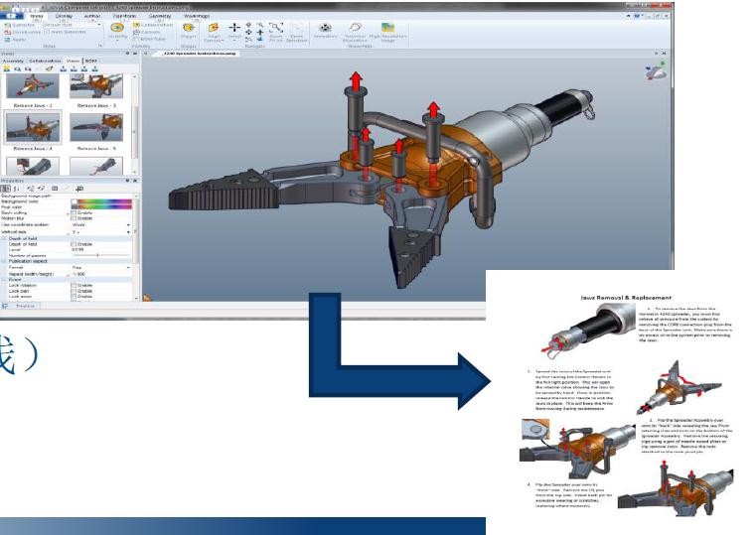Click the paper-plane icon in Views toolbar
The height and width of the screenshot is (535, 756).
pos(49,68)
